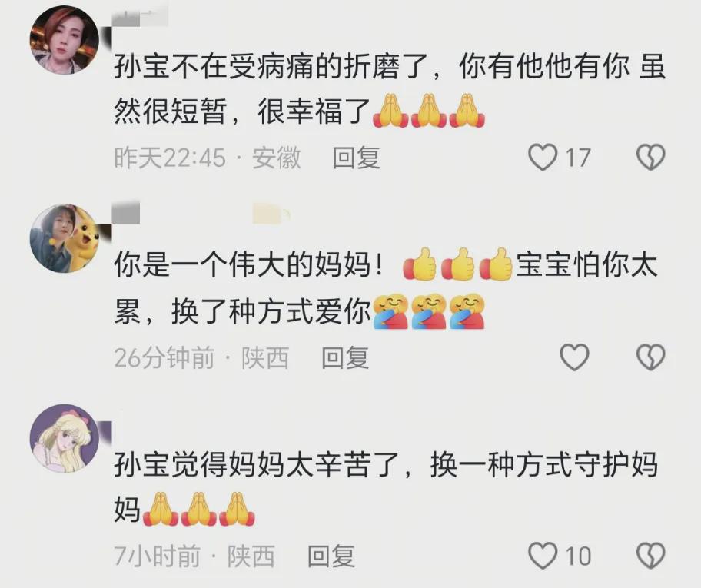This screenshot has width=701, height=588.
Task: Tap 回复 on the 26分钟前 comment
Action: [x=345, y=357]
